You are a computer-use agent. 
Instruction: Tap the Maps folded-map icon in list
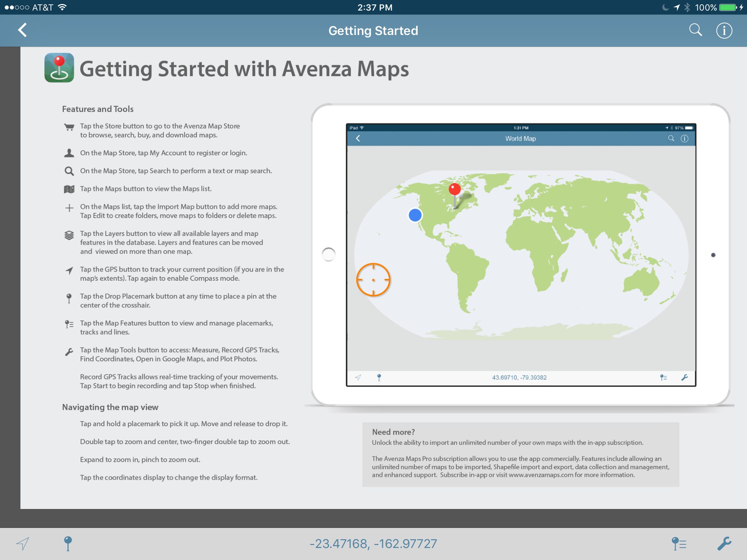pyautogui.click(x=69, y=189)
